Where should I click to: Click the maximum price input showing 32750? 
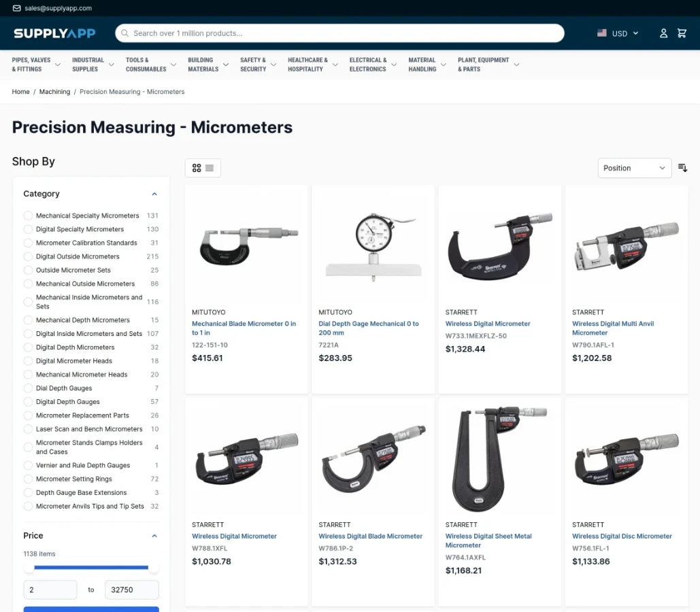coord(132,590)
